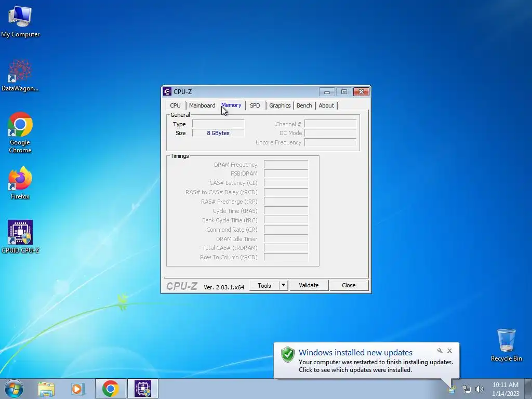Switch to Chrome in the taskbar
Screen dimensions: 532x399
tap(111, 389)
